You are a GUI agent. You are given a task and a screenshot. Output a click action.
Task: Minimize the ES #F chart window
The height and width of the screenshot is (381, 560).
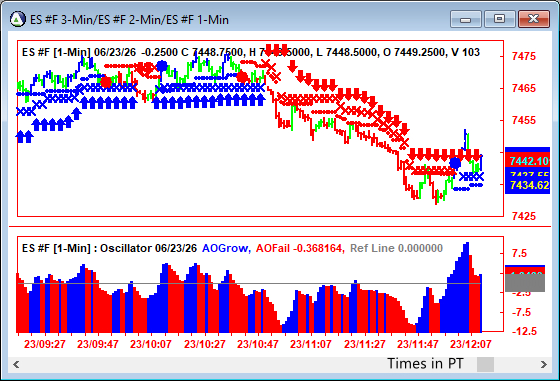point(466,19)
